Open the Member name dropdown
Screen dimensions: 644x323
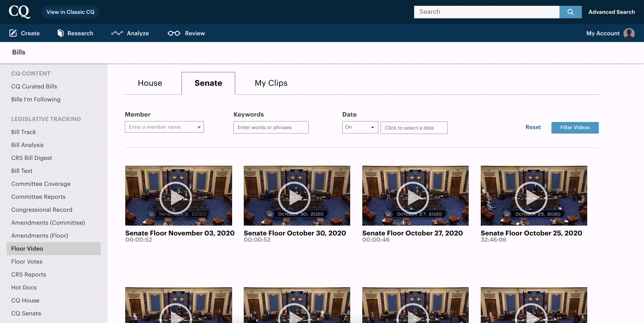164,127
